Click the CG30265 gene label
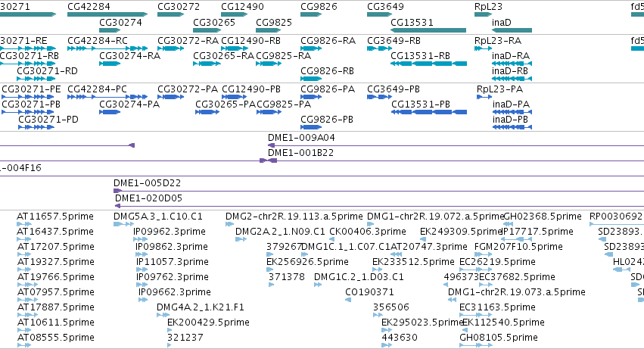644x349 pixels. [214, 22]
